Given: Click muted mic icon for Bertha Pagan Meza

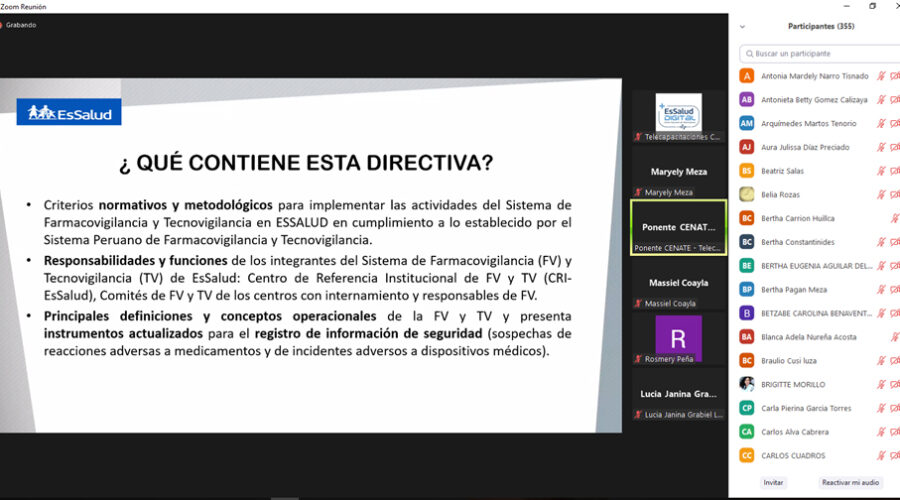Looking at the screenshot, I should pyautogui.click(x=881, y=289).
